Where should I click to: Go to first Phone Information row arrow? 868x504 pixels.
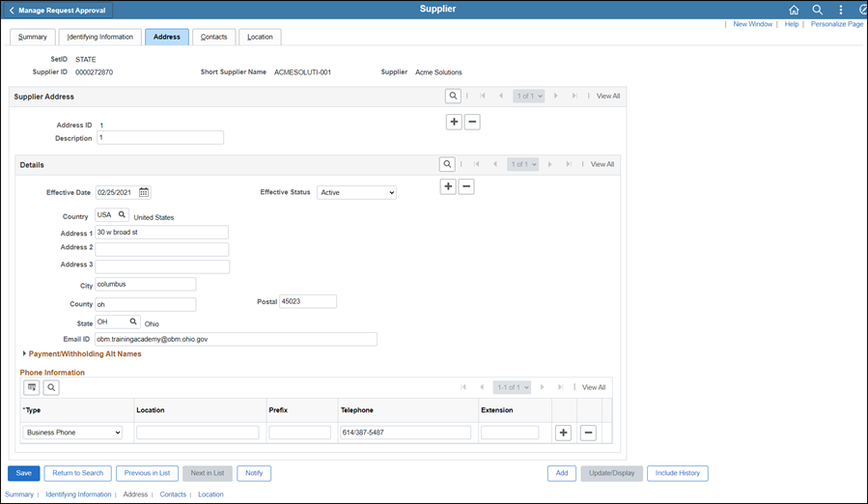pyautogui.click(x=463, y=387)
